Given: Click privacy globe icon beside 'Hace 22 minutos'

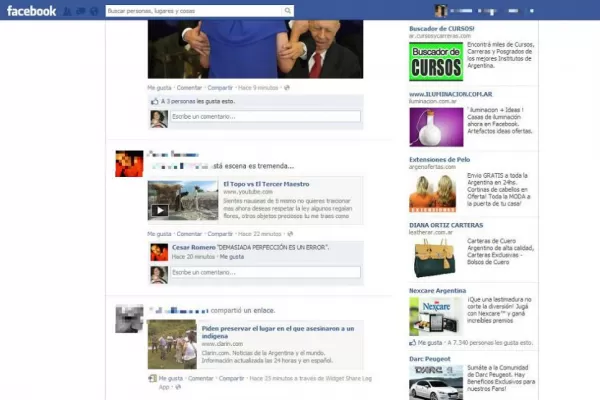Looking at the screenshot, I should (290, 234).
